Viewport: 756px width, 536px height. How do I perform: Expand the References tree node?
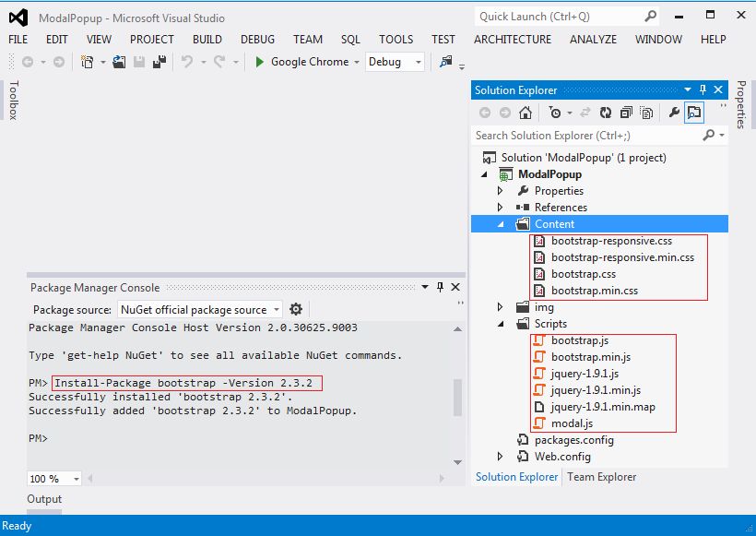pos(501,208)
